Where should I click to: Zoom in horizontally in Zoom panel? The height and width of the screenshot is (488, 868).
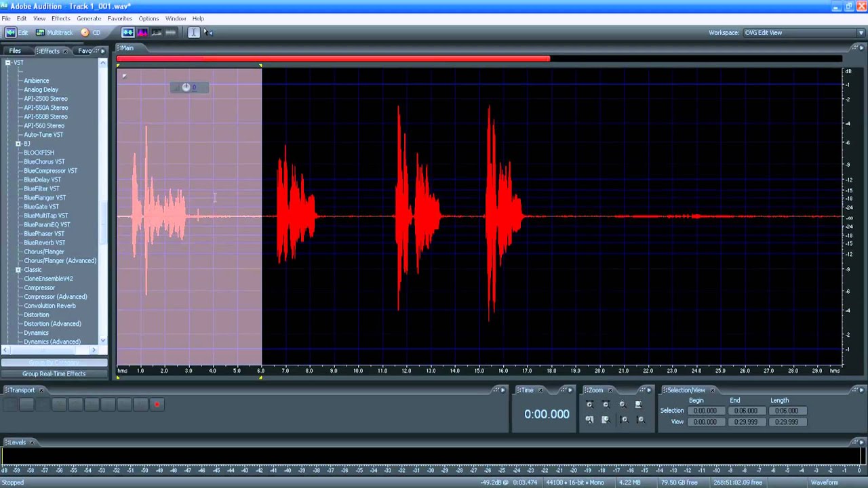point(589,405)
